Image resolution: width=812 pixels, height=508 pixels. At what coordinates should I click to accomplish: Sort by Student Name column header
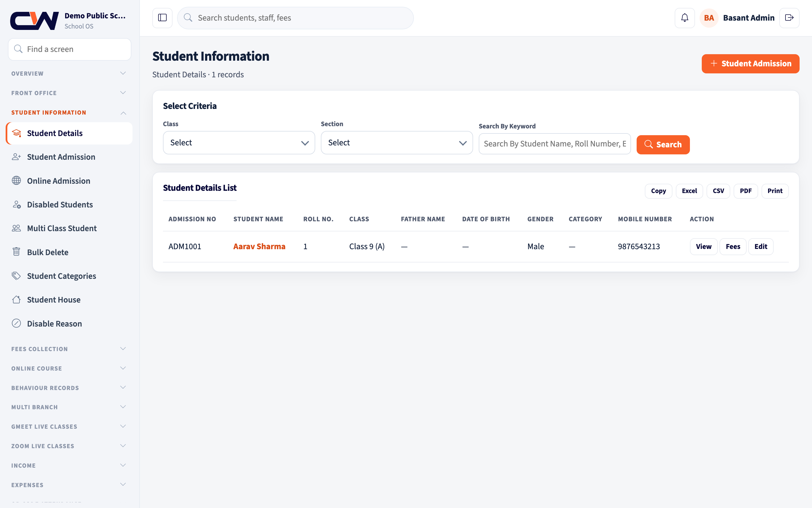(x=258, y=219)
